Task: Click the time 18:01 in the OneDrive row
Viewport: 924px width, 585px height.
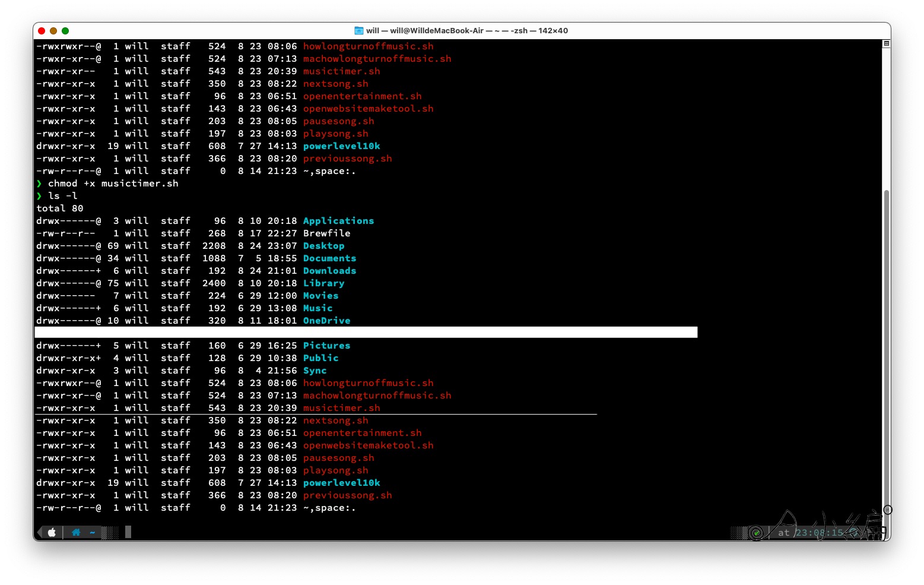Action: [x=282, y=321]
